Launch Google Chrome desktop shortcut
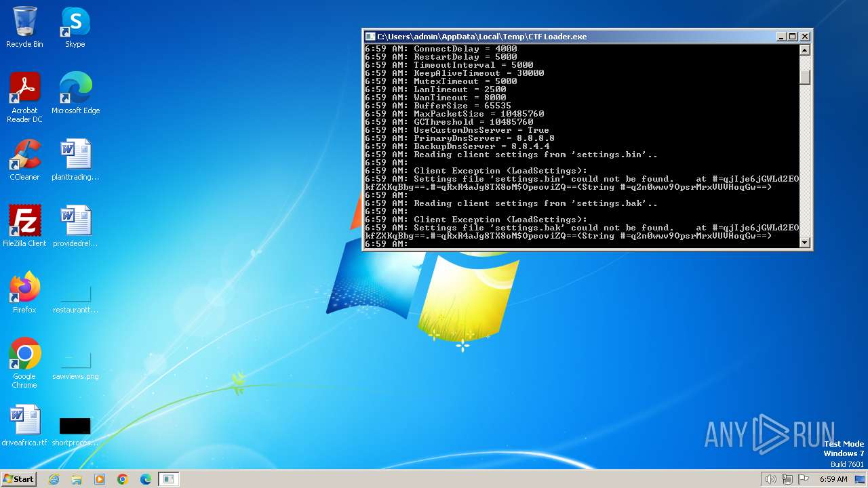Image resolution: width=868 pixels, height=488 pixels. pos(24,363)
